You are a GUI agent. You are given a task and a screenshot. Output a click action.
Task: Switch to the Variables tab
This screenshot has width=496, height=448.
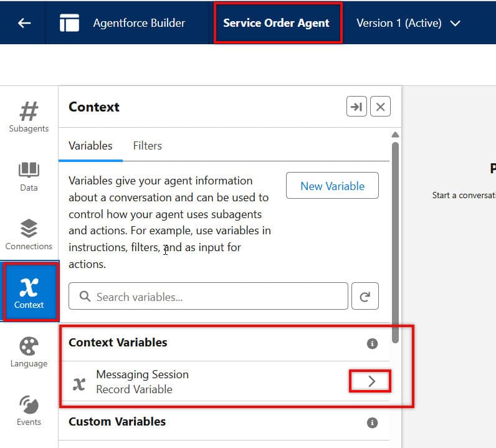pos(90,146)
